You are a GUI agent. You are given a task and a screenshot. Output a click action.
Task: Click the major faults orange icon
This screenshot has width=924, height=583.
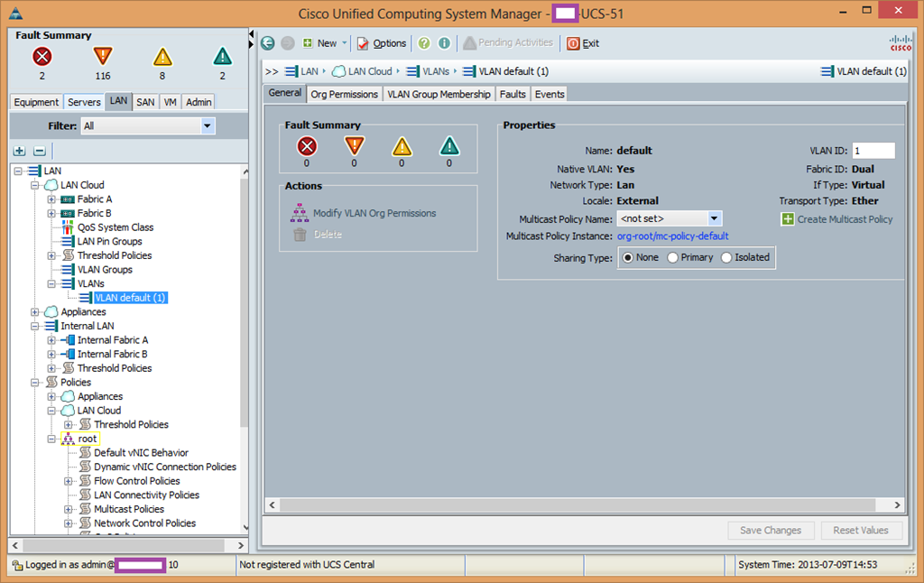coord(102,58)
